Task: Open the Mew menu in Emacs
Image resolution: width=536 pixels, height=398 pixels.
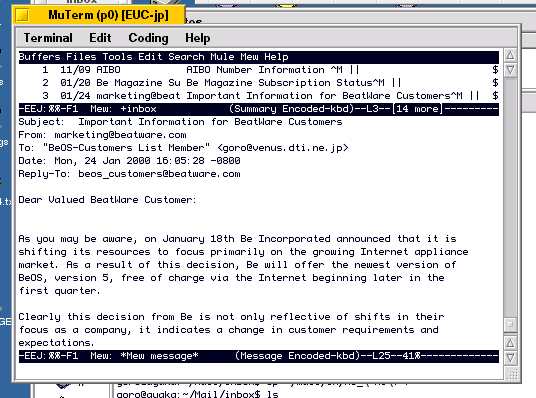Action: click(249, 57)
